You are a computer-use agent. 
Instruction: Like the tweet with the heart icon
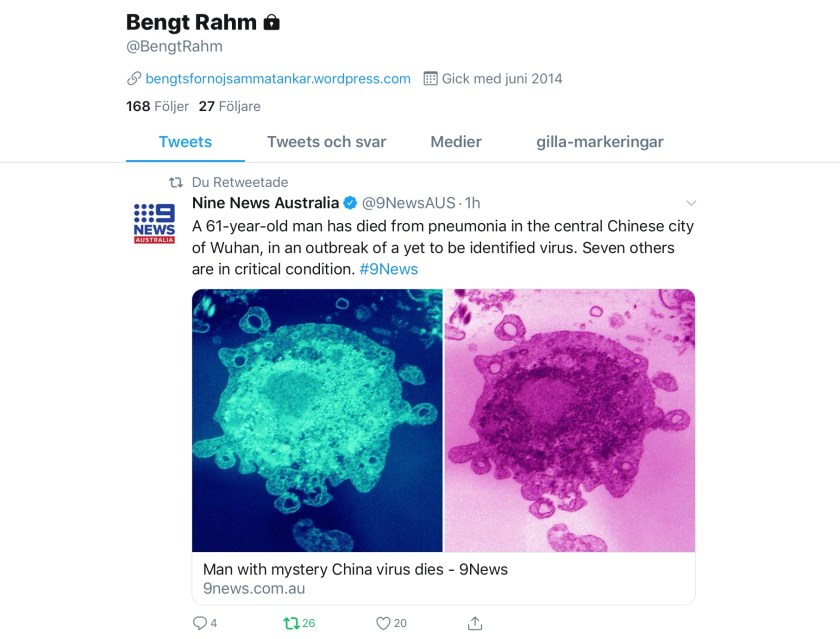point(382,623)
